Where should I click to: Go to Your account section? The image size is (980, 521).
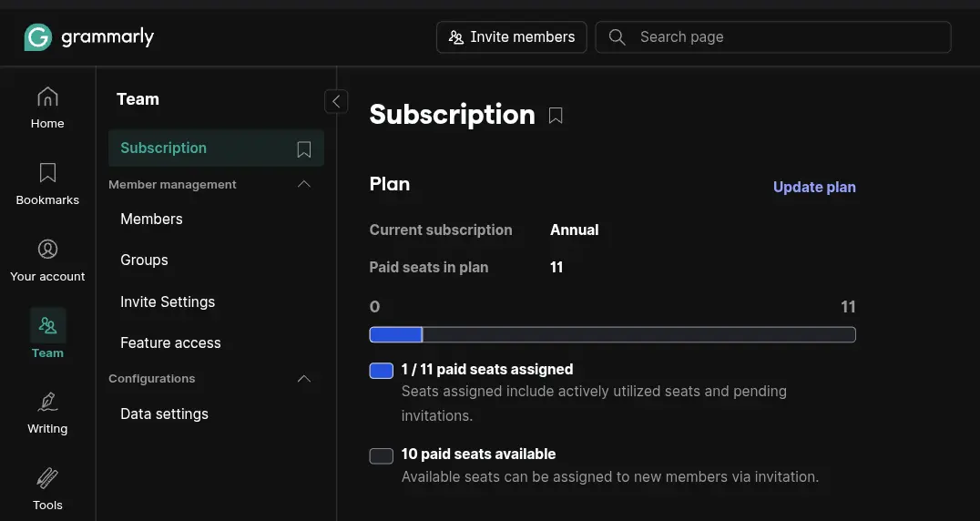click(47, 260)
